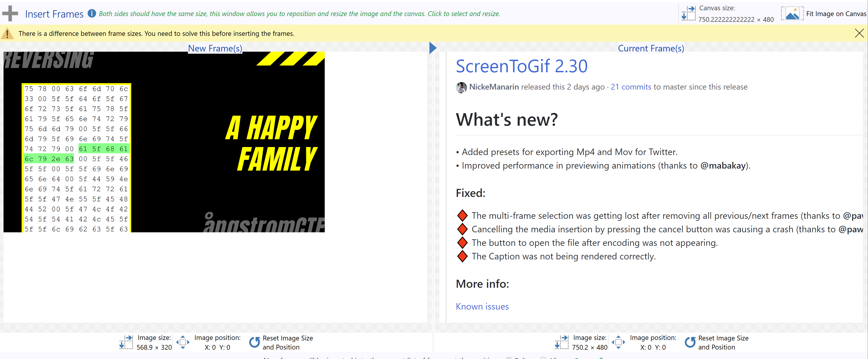Select the Before radio button
Viewport: 868px width, 359px height.
coord(509,358)
